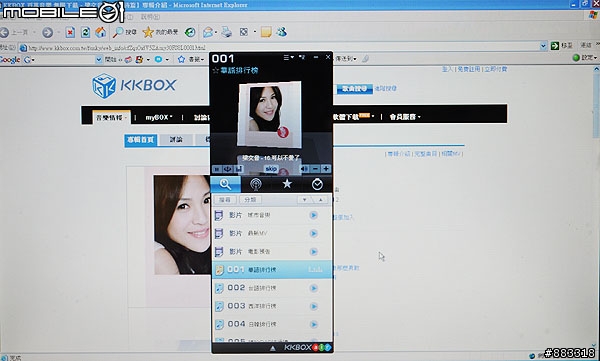Click the KKBOX save icon beside download
Viewport: 600px width, 361px height.
(x=239, y=169)
